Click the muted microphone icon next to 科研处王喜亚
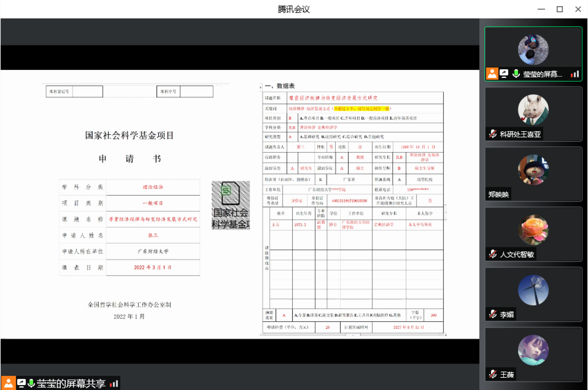The image size is (588, 390). tap(493, 134)
